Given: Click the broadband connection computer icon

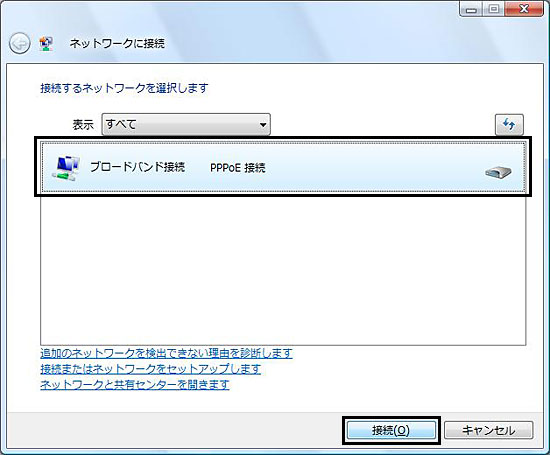Looking at the screenshot, I should 66,168.
